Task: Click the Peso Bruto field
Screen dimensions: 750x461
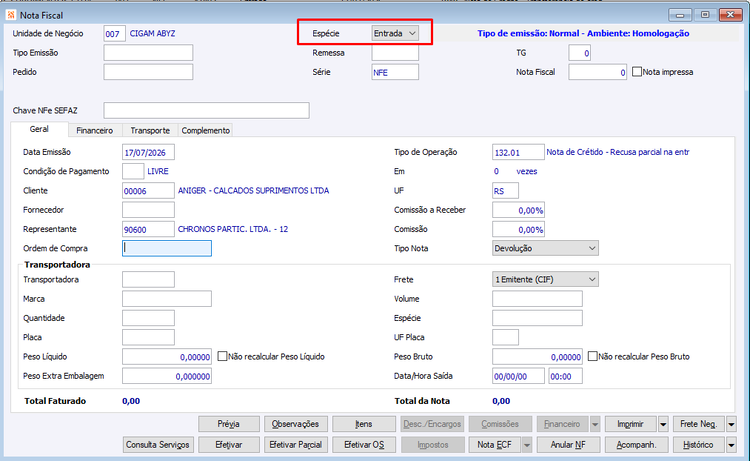Action: pyautogui.click(x=537, y=356)
